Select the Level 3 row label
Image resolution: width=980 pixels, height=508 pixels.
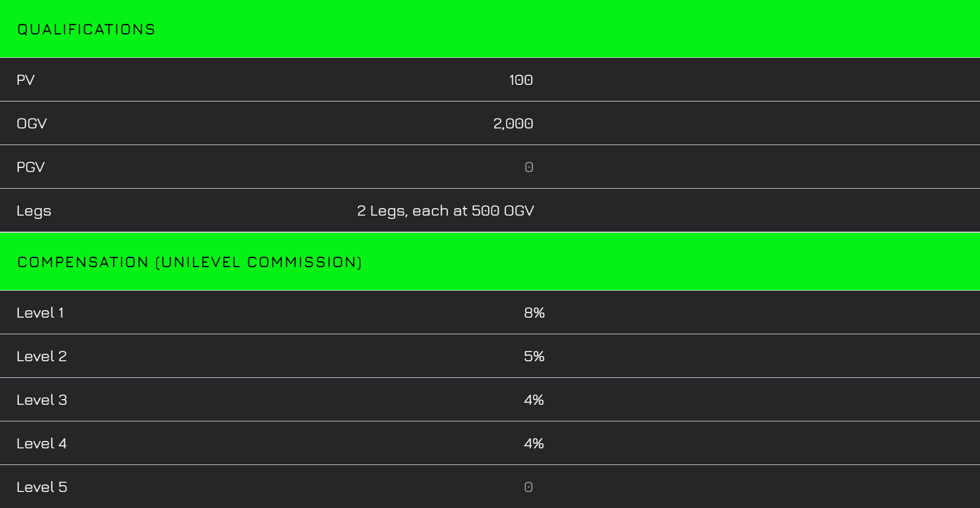[41, 400]
